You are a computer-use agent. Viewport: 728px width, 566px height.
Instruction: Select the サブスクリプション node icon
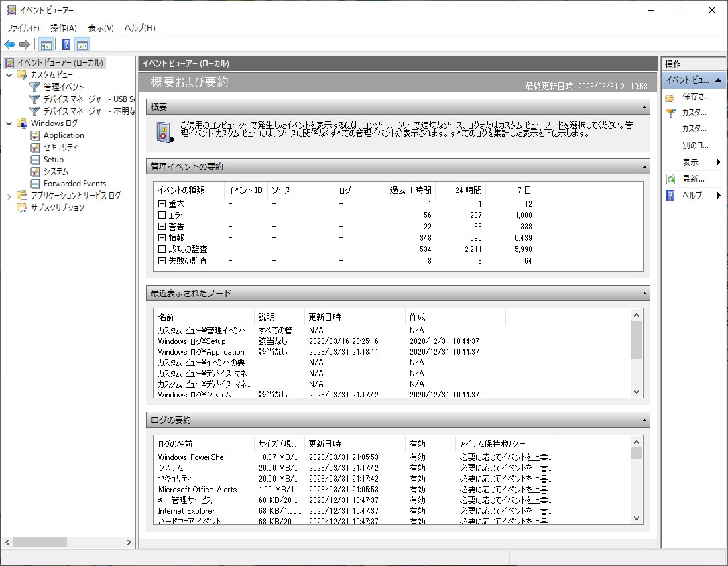click(22, 207)
